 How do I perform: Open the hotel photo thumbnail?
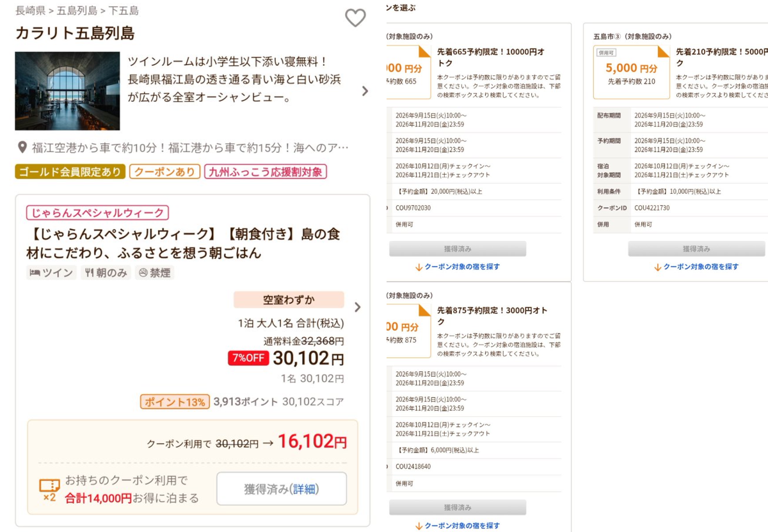coord(67,91)
